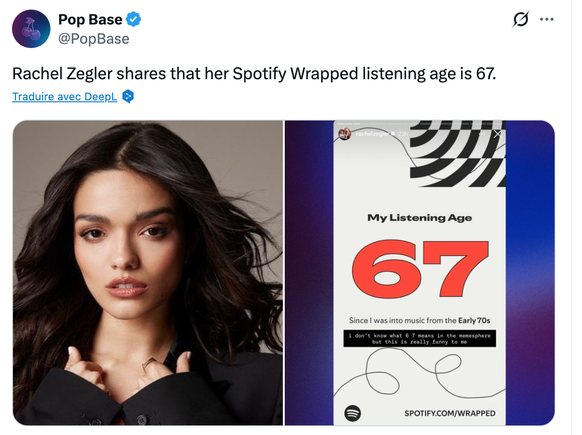Open the Grok slashed-circle icon
This screenshot has width=582, height=435.
(520, 19)
